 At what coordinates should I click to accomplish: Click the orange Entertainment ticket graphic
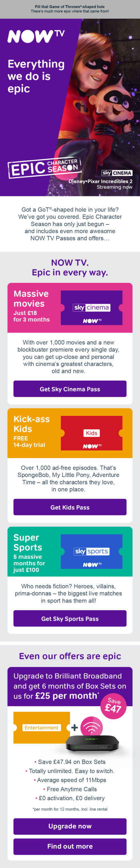tap(42, 728)
